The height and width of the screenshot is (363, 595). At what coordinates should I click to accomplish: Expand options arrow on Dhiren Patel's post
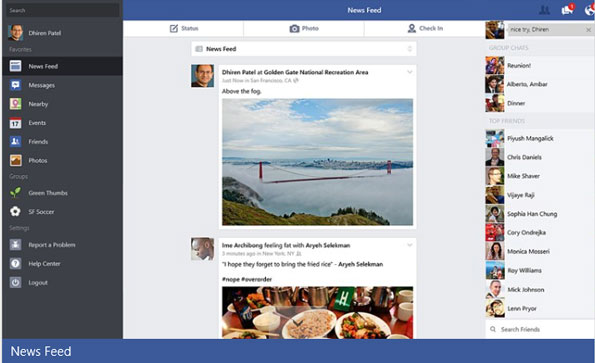[409, 72]
